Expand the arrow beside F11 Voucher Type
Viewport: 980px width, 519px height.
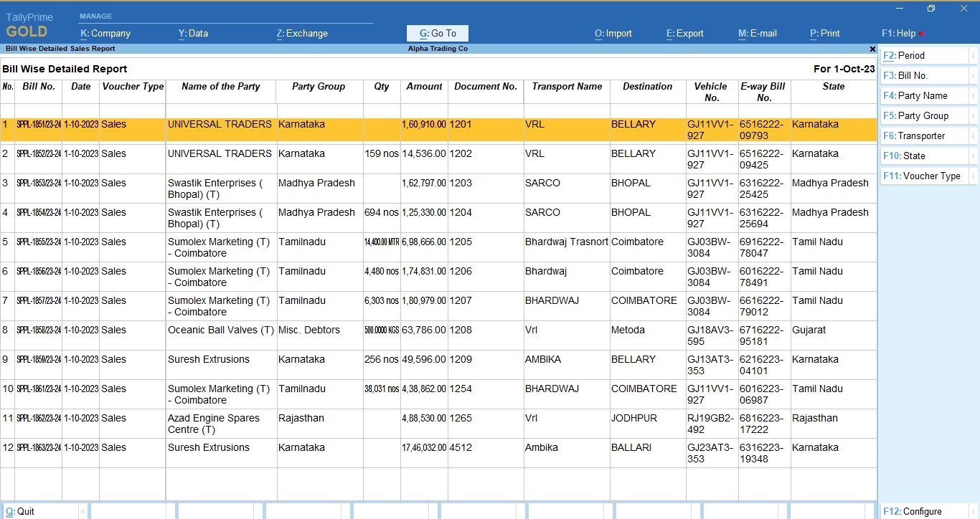pos(973,176)
